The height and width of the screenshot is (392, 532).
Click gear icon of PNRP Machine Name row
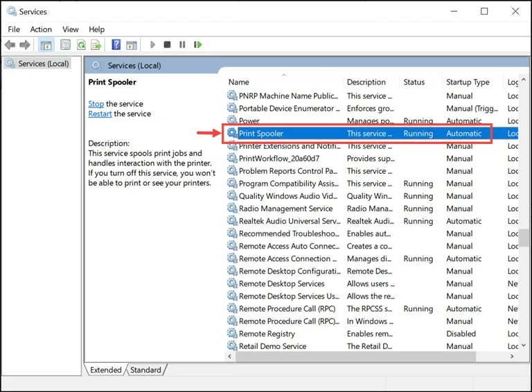pos(232,96)
